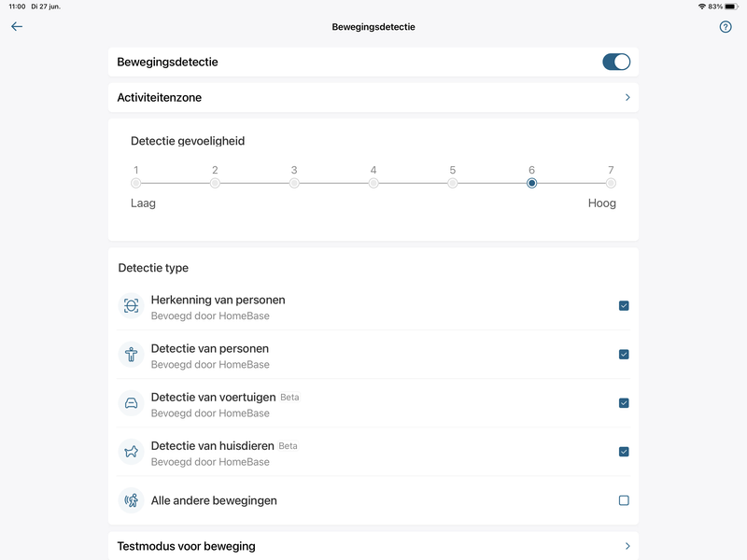Enable Alle andere bewegingen checkbox
The image size is (747, 560).
click(x=624, y=500)
